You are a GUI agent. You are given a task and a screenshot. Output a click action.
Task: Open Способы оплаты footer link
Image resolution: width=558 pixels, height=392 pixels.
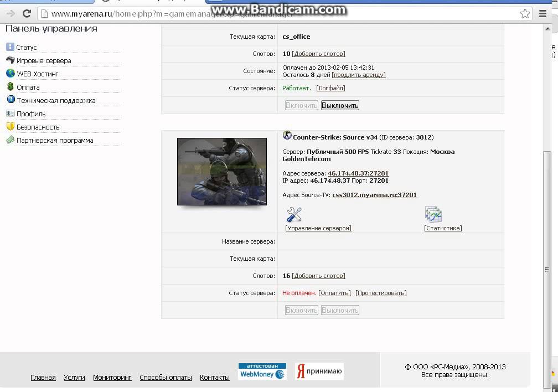click(166, 378)
